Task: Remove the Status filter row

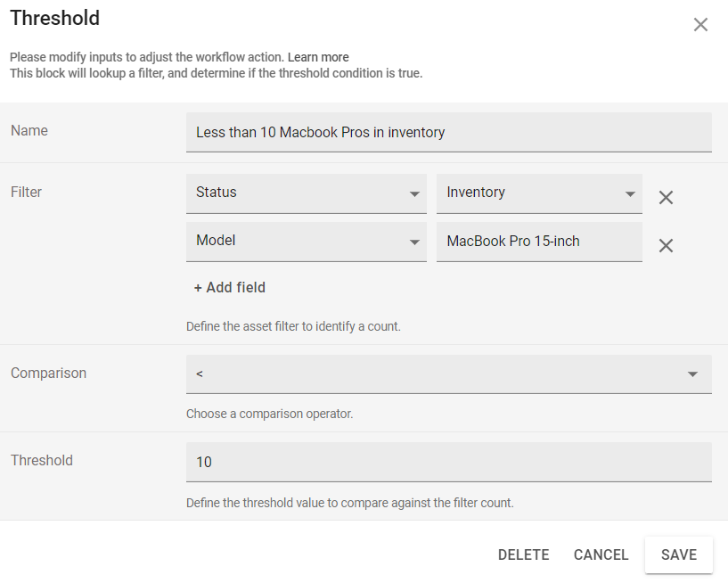Action: click(x=666, y=198)
